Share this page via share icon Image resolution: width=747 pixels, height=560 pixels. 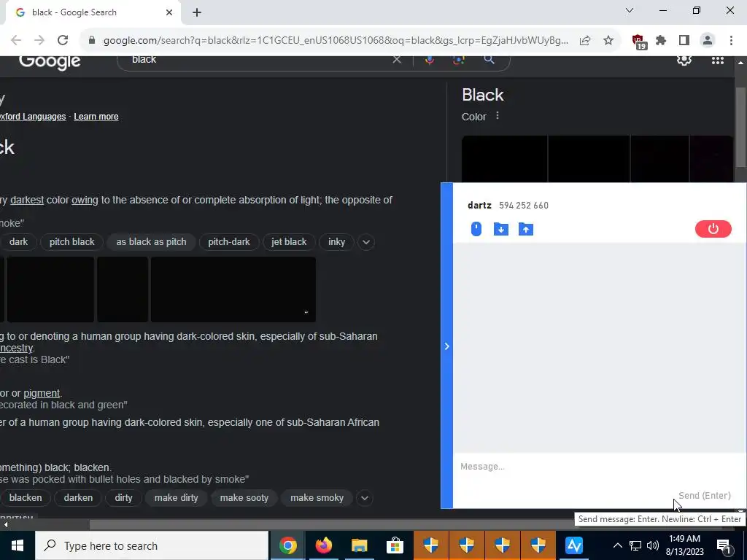585,41
